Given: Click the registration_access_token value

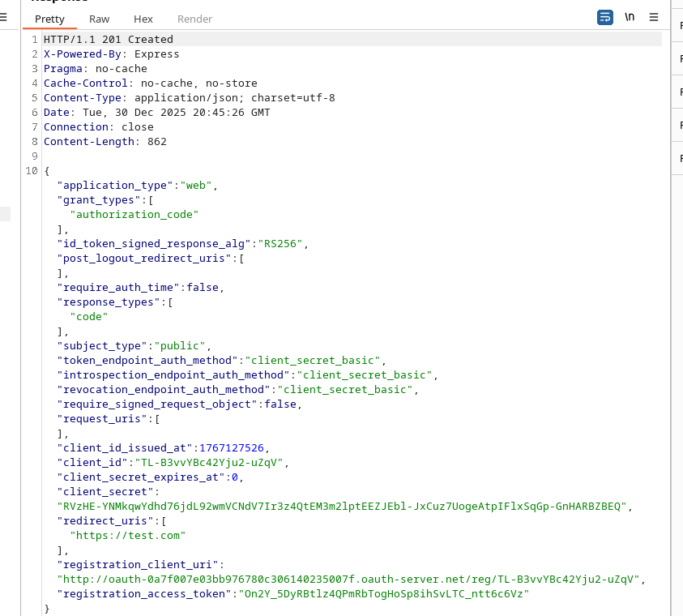Looking at the screenshot, I should point(382,594).
